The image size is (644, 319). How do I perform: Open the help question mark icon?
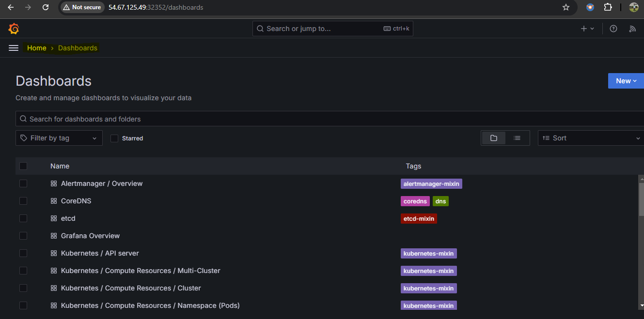pos(613,29)
